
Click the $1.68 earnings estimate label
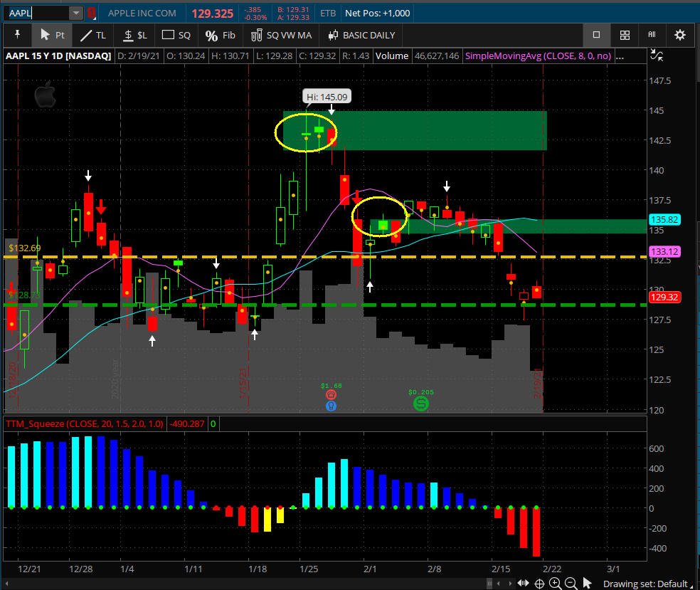coord(332,386)
